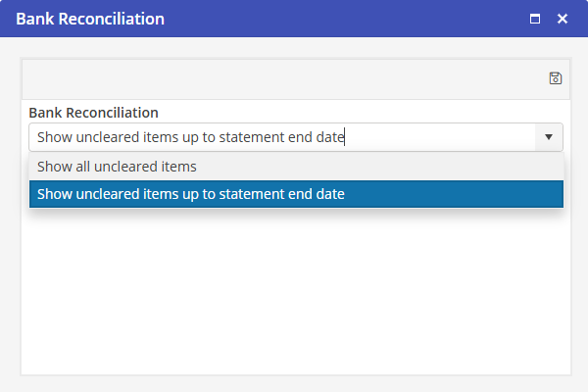Place cursor after 'statement end date' in the field
Screen dimensions: 588x392
[347, 137]
